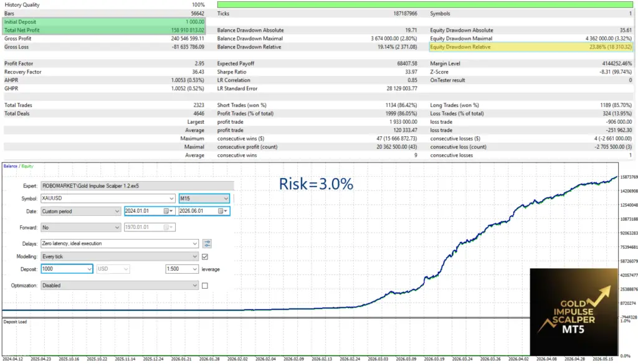638x364 pixels.
Task: Expand the Custom period date dropdown
Action: pos(80,212)
